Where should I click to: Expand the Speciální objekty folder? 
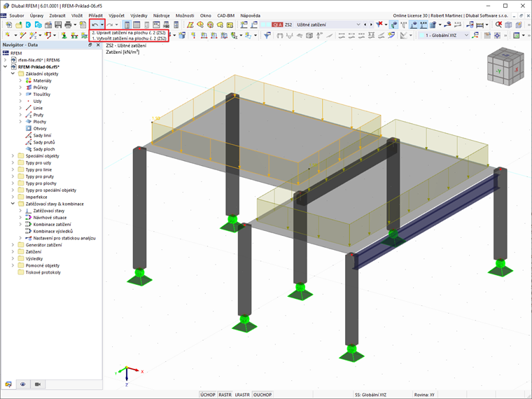click(x=13, y=156)
